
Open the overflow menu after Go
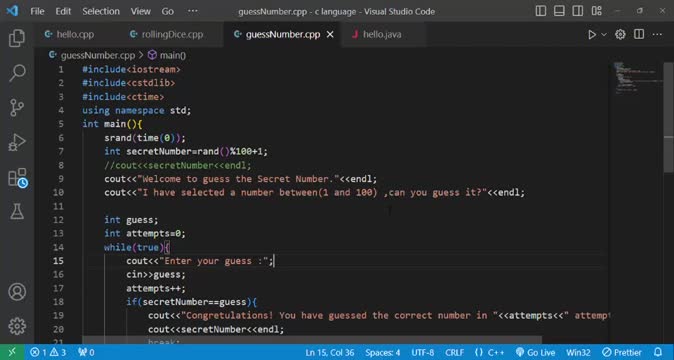(193, 11)
